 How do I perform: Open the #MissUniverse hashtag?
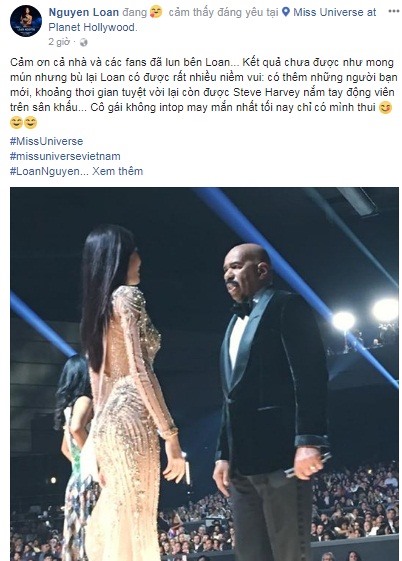46,141
